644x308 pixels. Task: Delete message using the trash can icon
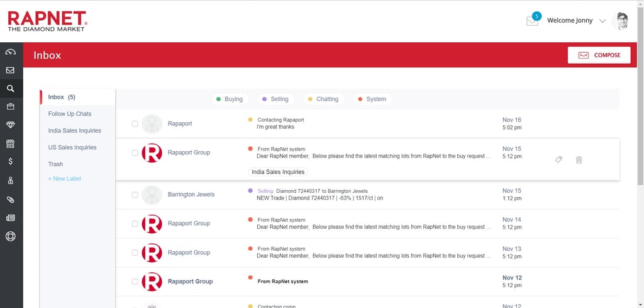click(x=579, y=160)
